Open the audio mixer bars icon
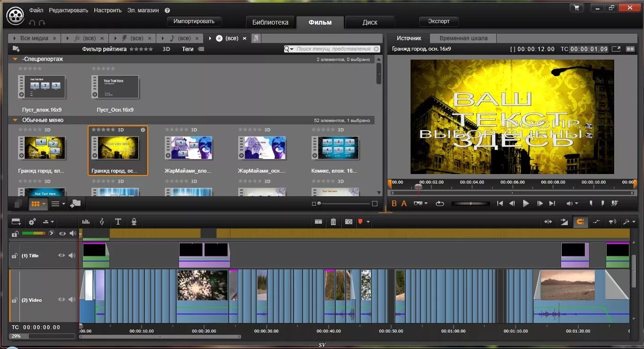Screen dimensions: 644x349 [86, 221]
